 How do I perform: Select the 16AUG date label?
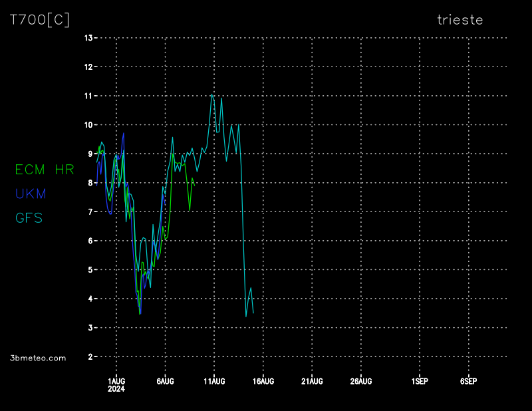[x=263, y=381]
